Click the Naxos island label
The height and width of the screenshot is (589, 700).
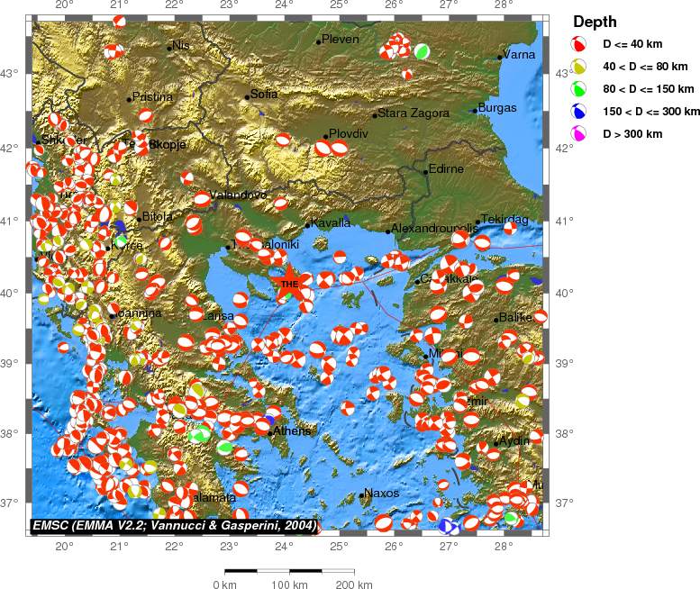pos(382,494)
